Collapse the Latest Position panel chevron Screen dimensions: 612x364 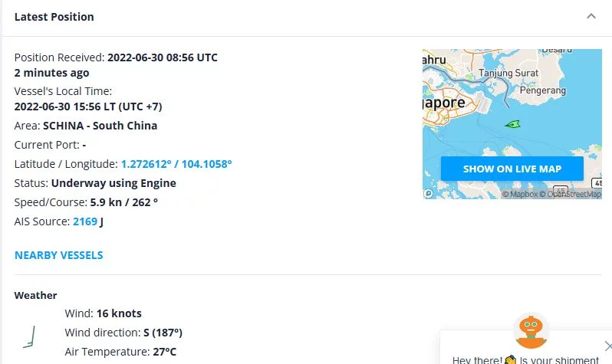click(x=591, y=16)
